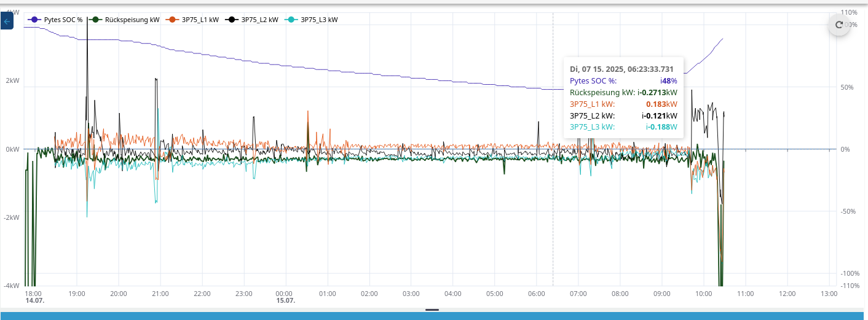Toggle the Rückspeisung kW legend series
Image resolution: width=868 pixels, height=320 pixels.
click(125, 20)
